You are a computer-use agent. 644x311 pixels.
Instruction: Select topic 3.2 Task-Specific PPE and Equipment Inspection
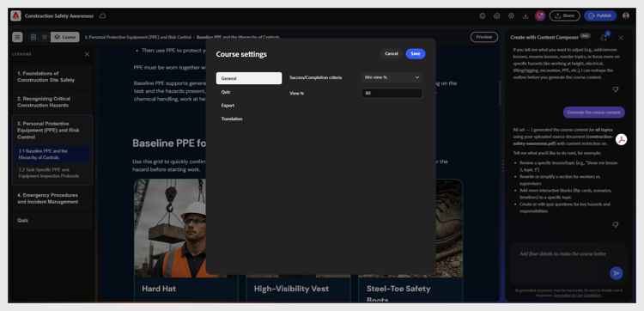52,173
